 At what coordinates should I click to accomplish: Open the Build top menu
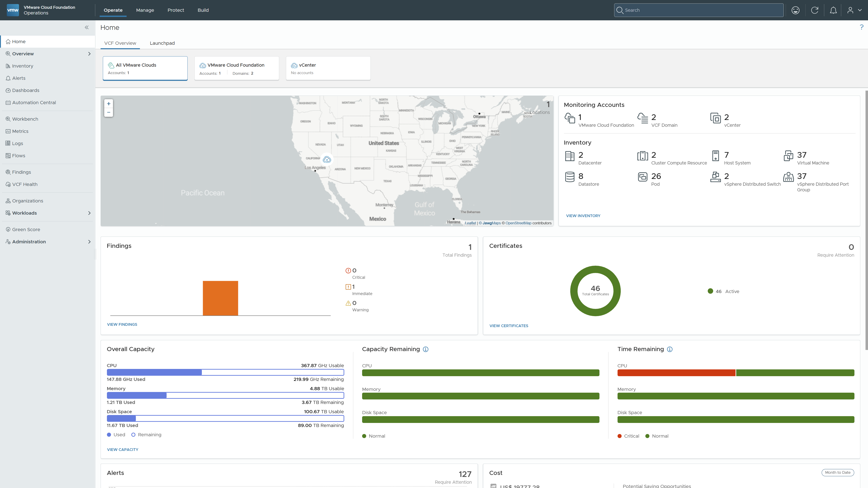tap(203, 10)
